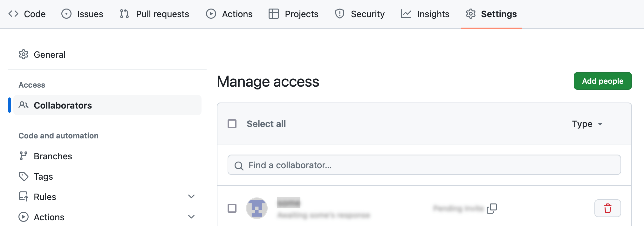Click the Projects board icon
Viewport: 644px width, 226px height.
273,14
